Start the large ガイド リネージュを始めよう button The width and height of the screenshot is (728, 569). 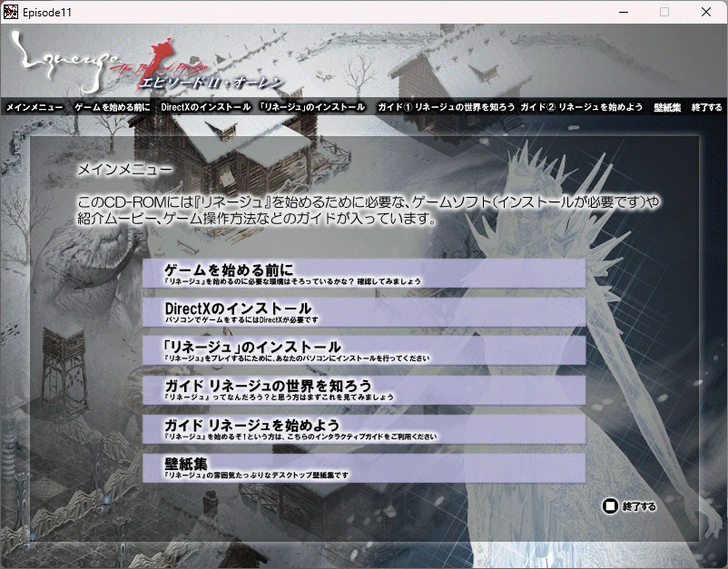pyautogui.click(x=364, y=429)
